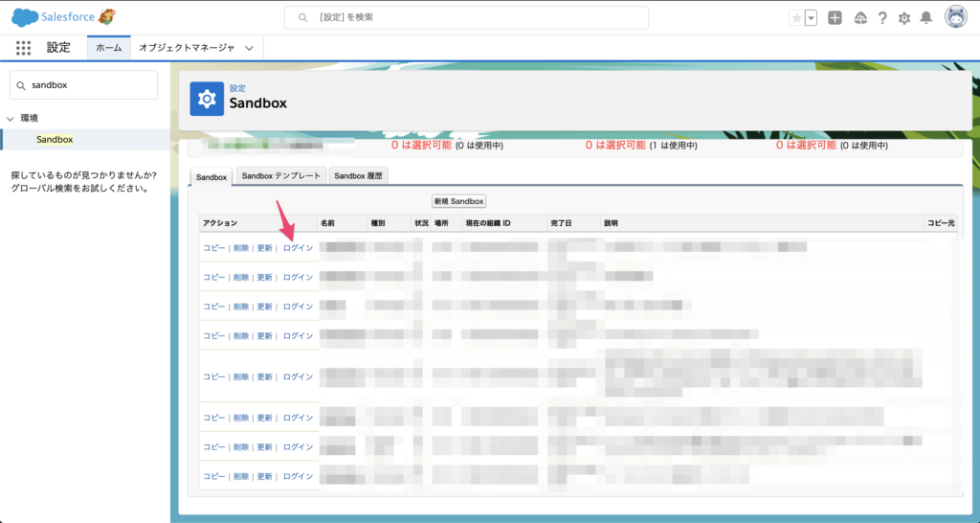Expand the オブジェクトマネージャ tab dropdown chevron
The height and width of the screenshot is (523, 980).
(x=250, y=48)
